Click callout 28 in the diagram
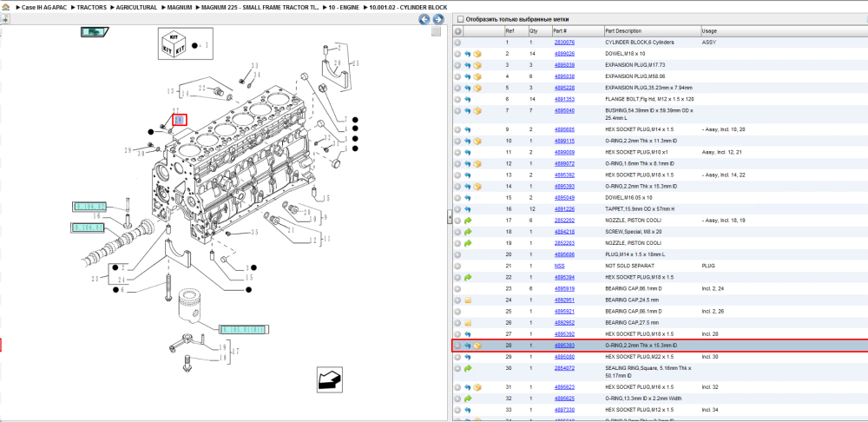The width and height of the screenshot is (868, 422). pos(180,120)
